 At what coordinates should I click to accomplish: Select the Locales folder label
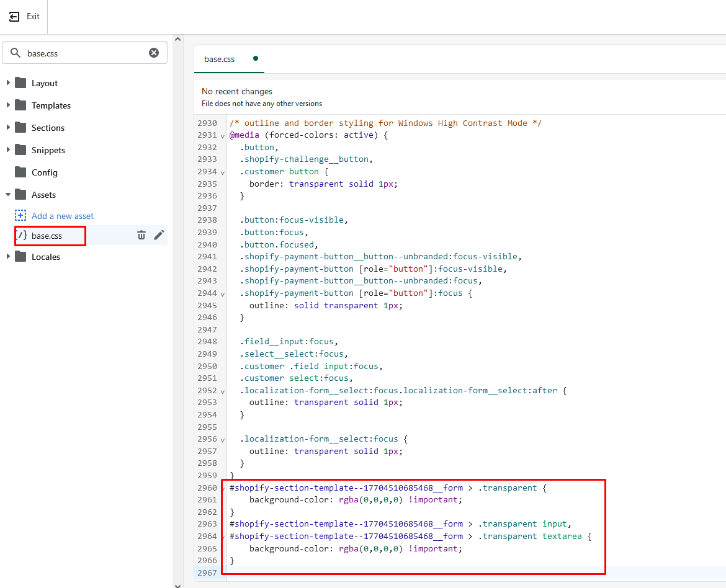46,257
